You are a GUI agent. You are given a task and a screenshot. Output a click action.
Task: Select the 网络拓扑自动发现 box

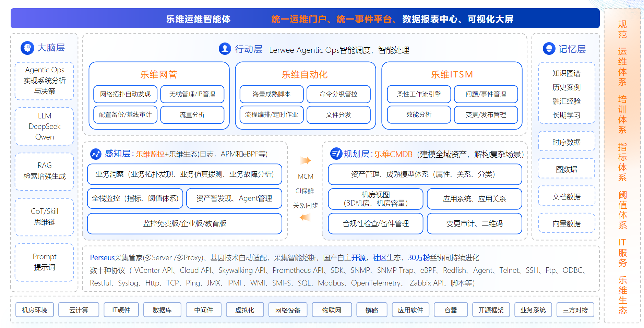[x=125, y=94]
